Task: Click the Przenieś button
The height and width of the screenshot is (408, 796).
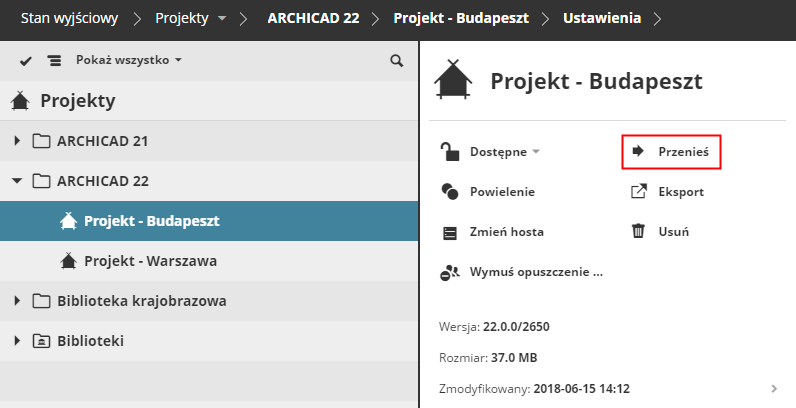Action: click(x=671, y=152)
